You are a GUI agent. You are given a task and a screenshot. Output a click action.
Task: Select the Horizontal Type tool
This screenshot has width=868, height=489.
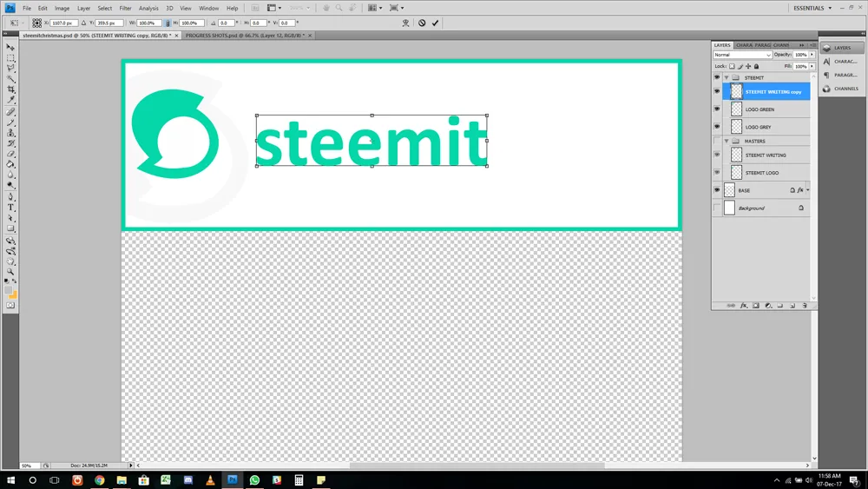10,208
